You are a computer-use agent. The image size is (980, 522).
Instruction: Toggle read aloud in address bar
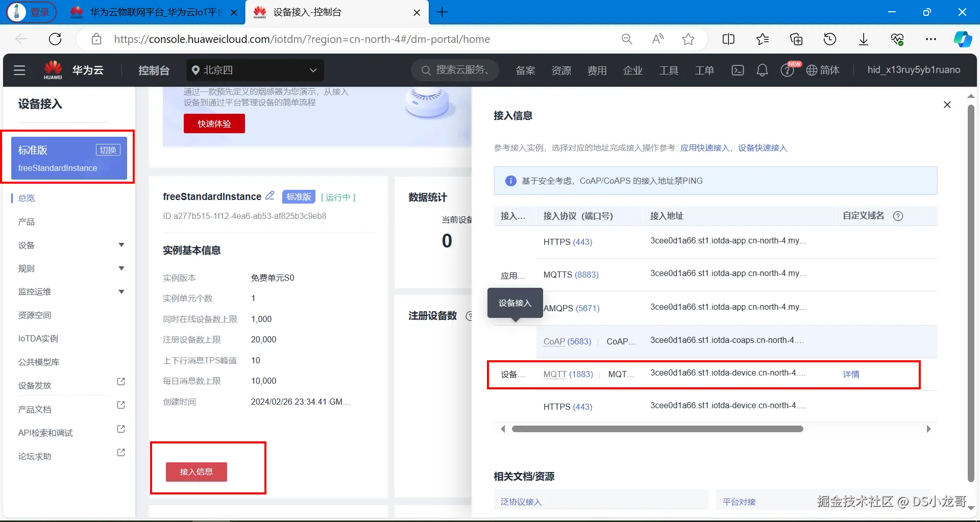click(658, 39)
